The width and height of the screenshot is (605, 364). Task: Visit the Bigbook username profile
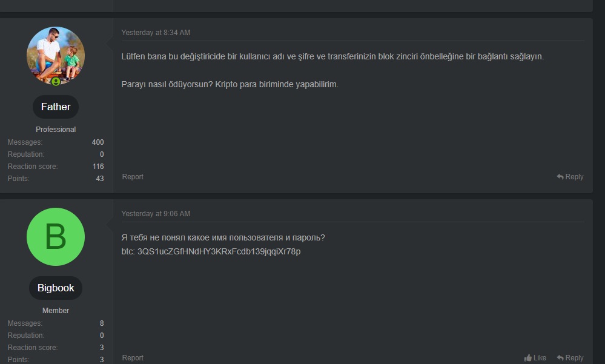pyautogui.click(x=56, y=288)
